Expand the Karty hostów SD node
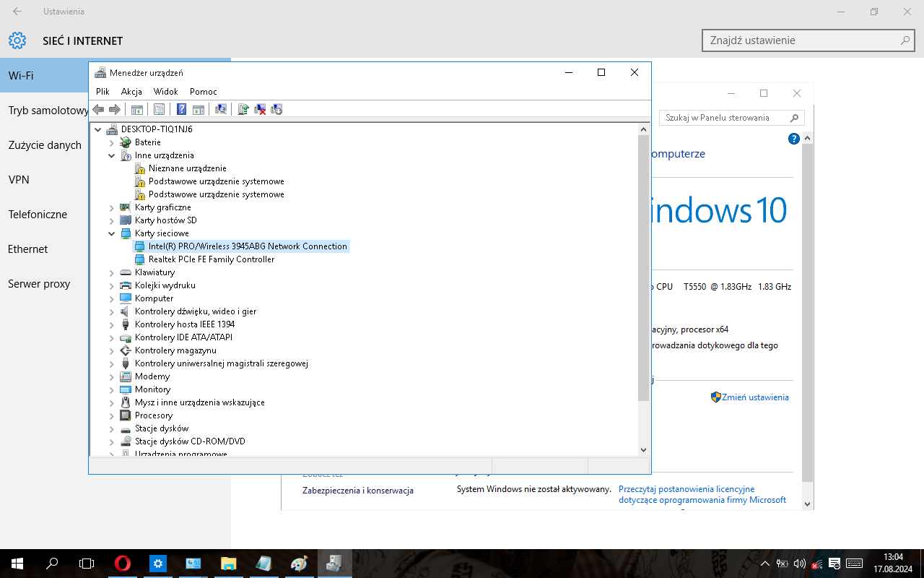924x578 pixels. point(112,220)
